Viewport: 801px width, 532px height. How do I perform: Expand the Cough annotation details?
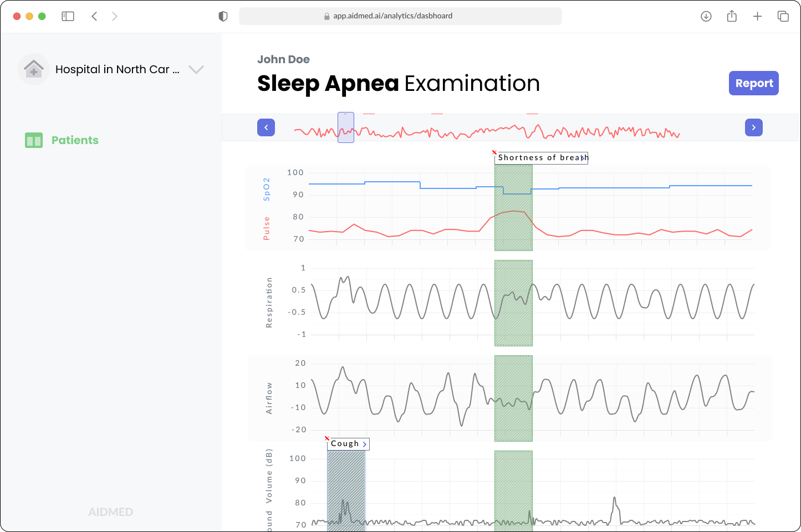click(364, 443)
